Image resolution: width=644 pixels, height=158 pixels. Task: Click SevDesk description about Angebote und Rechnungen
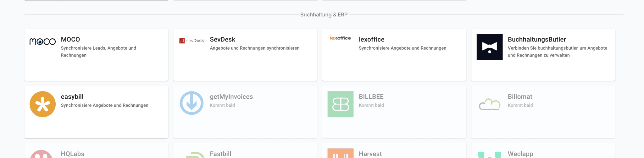coord(254,48)
